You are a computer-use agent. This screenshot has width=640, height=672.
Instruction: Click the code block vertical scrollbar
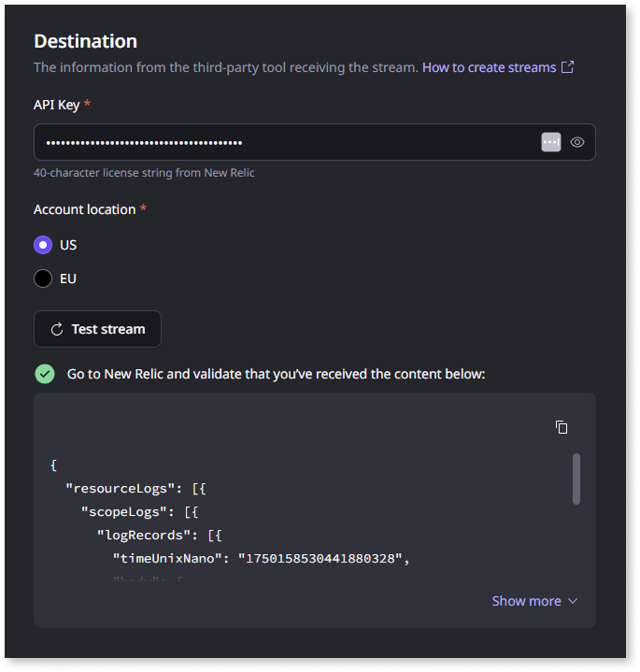click(x=576, y=479)
